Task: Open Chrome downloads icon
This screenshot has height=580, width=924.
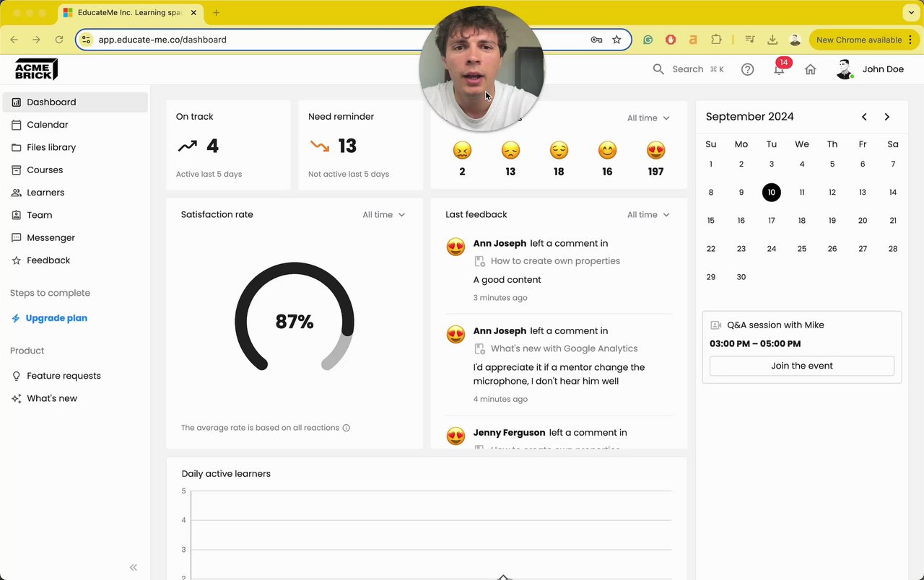Action: (772, 40)
